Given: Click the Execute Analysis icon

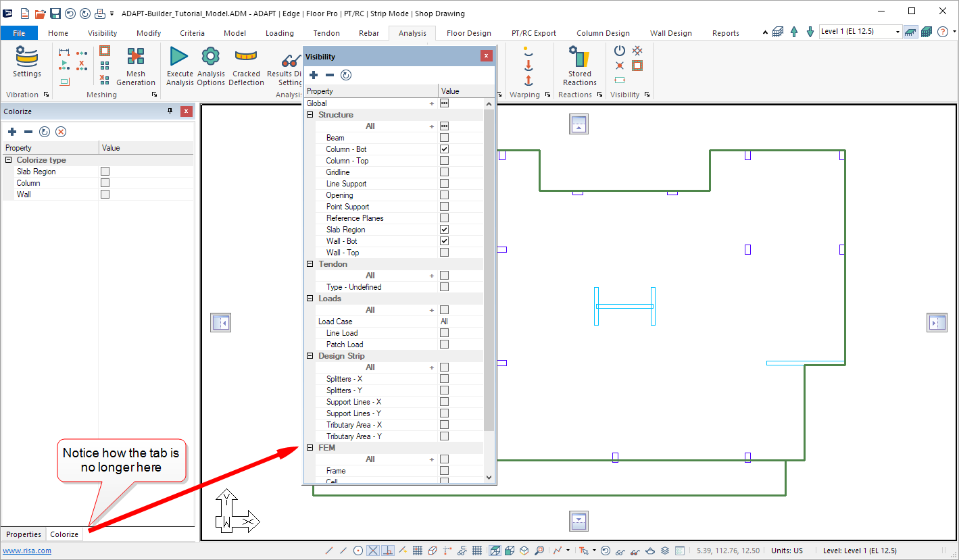Looking at the screenshot, I should point(179,57).
